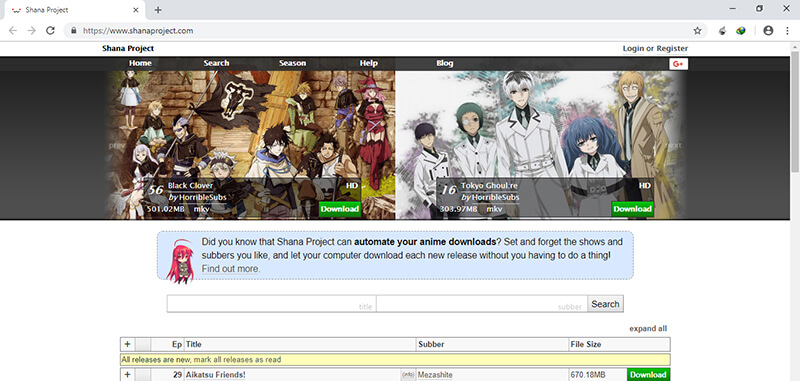Click next on the banner slideshow

(x=673, y=145)
